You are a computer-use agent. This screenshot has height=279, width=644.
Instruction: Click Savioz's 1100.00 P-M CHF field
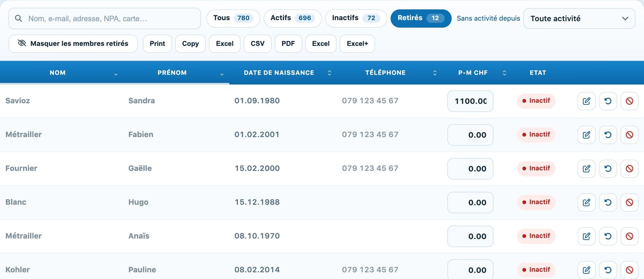pyautogui.click(x=471, y=101)
